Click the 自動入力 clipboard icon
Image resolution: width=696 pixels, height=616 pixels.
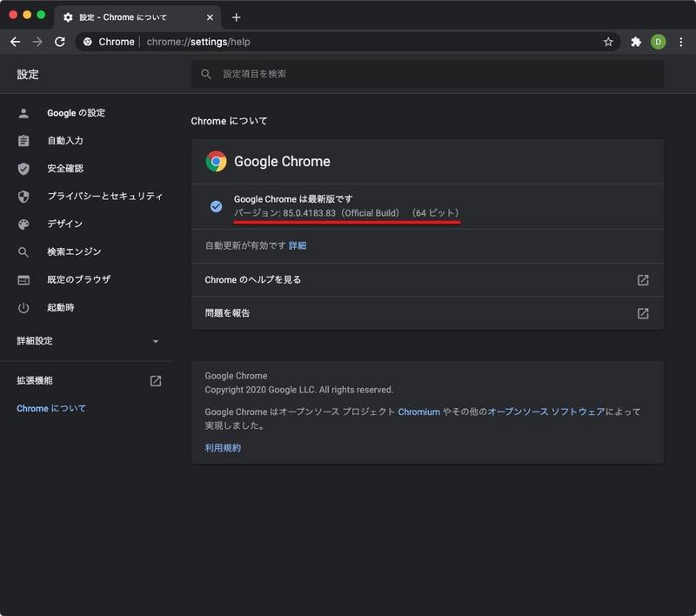click(x=23, y=141)
